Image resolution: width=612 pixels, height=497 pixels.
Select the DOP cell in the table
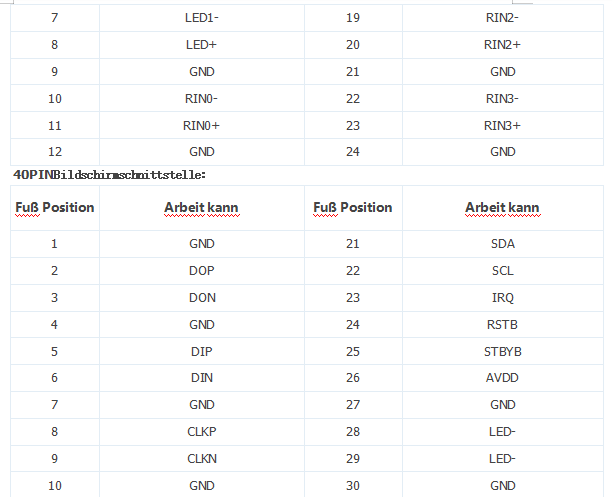coord(201,270)
